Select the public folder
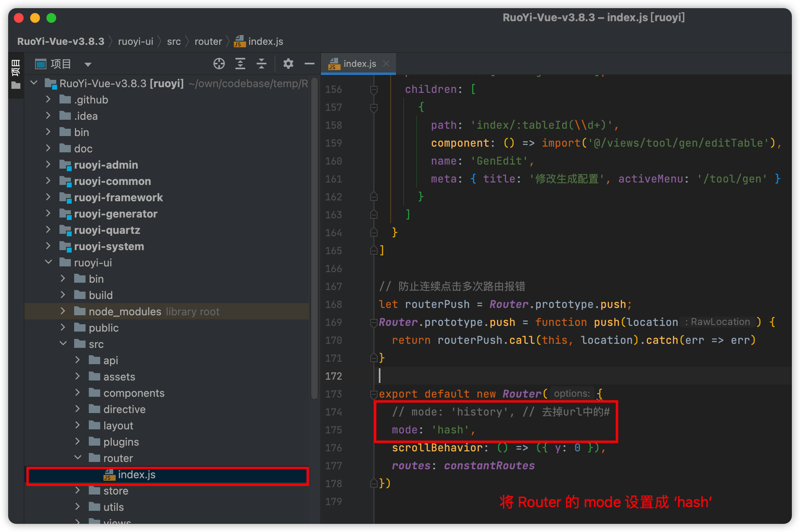This screenshot has height=532, width=800. tap(103, 328)
